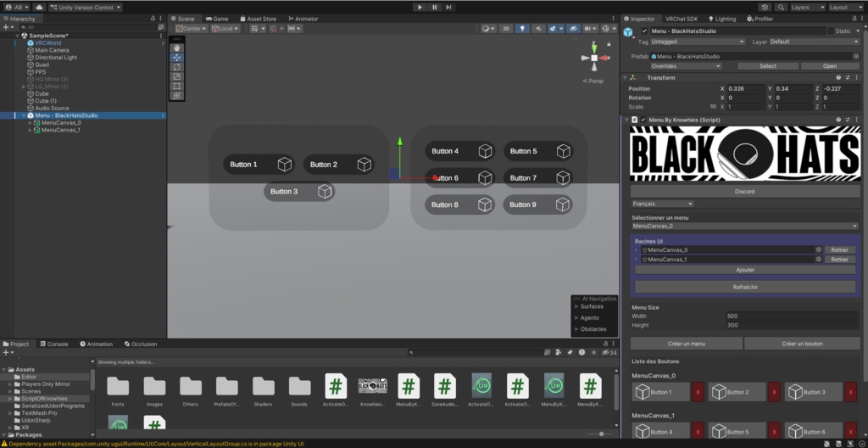The height and width of the screenshot is (448, 868).
Task: Click the MenuCanvas_0 object picker icon
Action: [x=818, y=249]
